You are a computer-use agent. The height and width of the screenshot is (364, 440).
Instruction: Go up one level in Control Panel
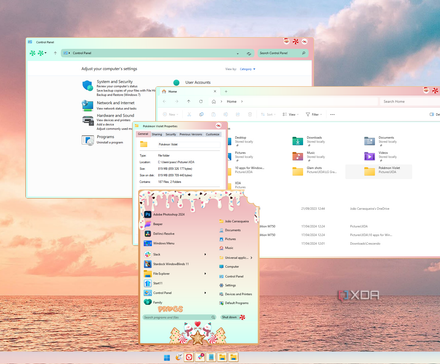(x=55, y=53)
